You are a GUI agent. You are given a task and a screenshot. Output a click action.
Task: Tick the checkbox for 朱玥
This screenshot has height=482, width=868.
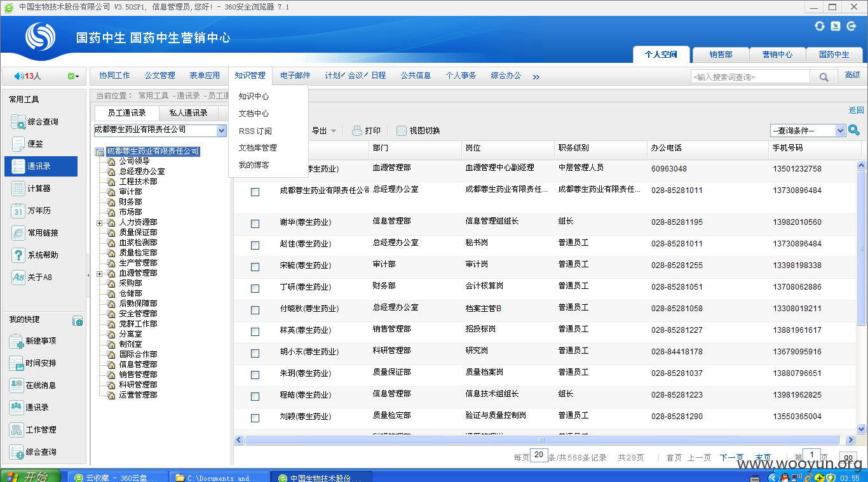click(x=255, y=375)
